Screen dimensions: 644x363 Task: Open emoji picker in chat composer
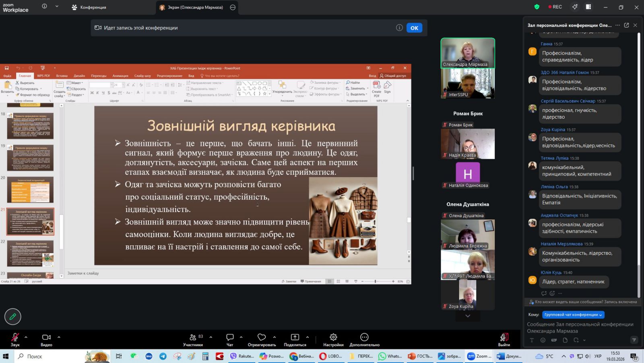[x=543, y=340]
